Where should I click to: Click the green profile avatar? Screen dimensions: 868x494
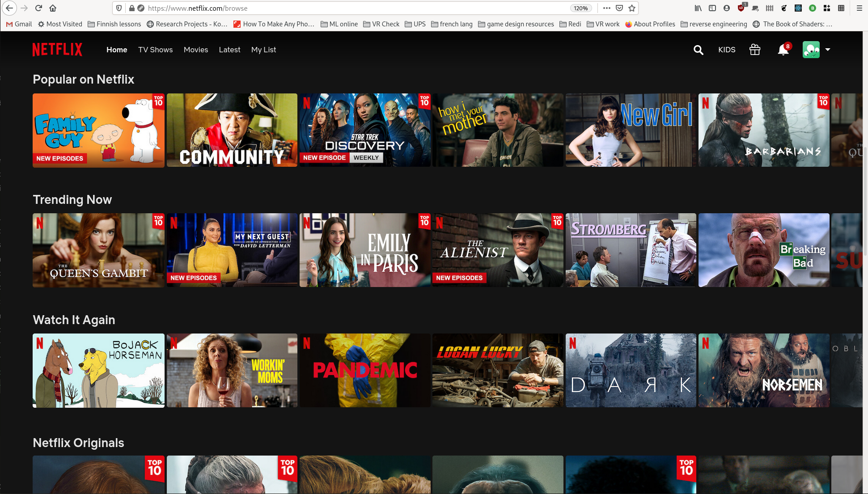[811, 50]
